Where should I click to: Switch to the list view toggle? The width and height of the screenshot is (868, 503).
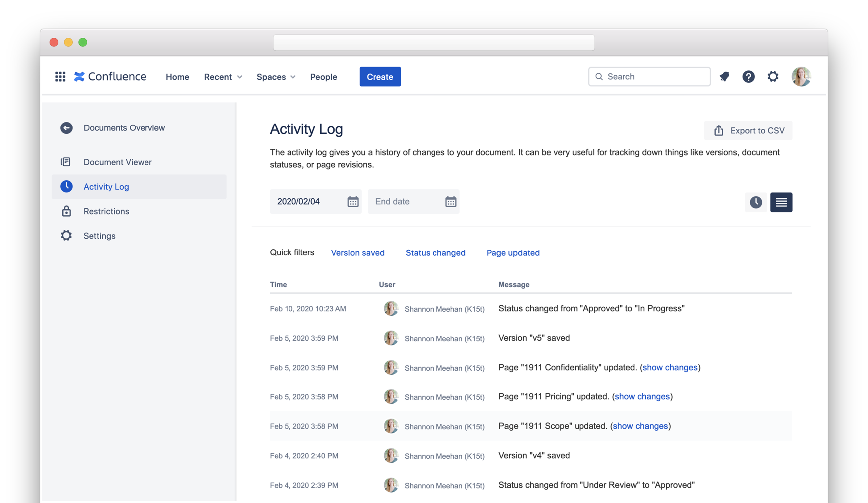pos(781,202)
